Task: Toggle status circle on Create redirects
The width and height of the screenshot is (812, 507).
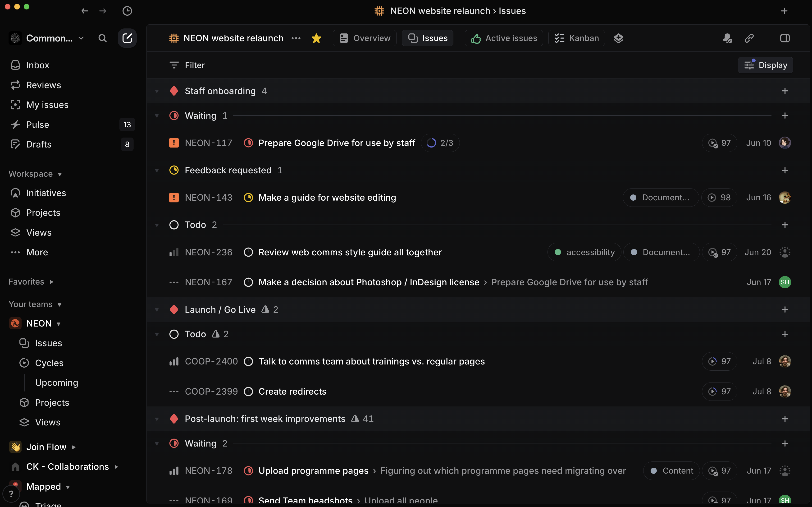Action: click(248, 391)
